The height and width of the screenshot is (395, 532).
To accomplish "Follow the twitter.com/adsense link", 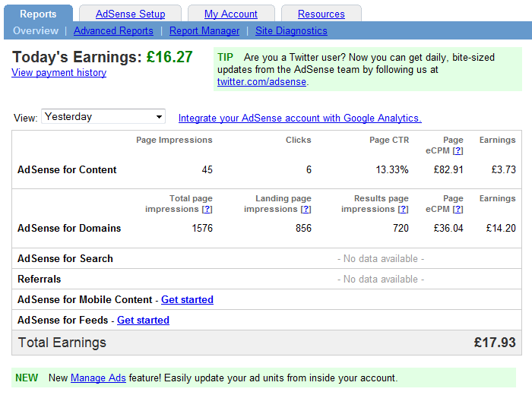I will (261, 82).
